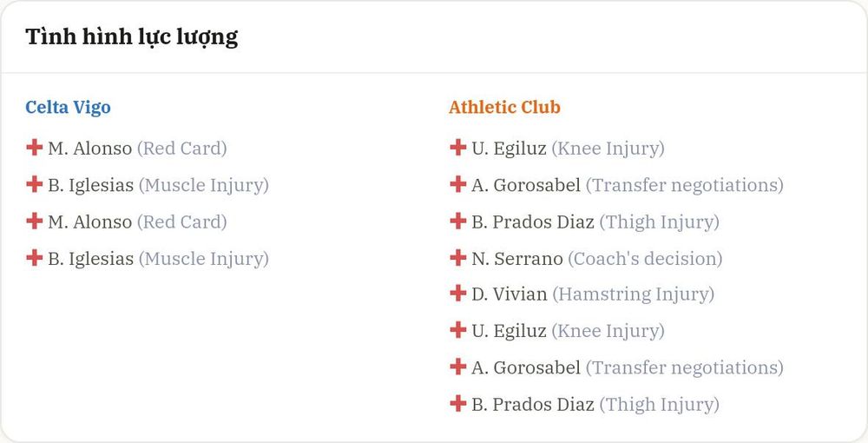
Task: Select player name N. Serrano
Action: click(517, 259)
